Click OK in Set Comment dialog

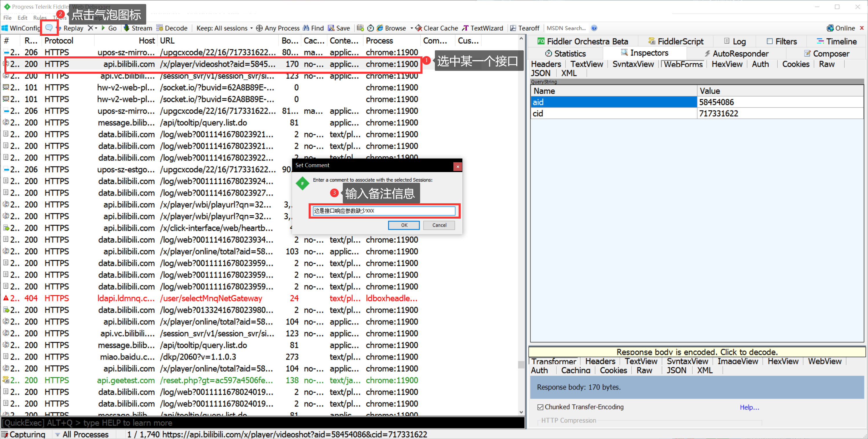point(404,225)
